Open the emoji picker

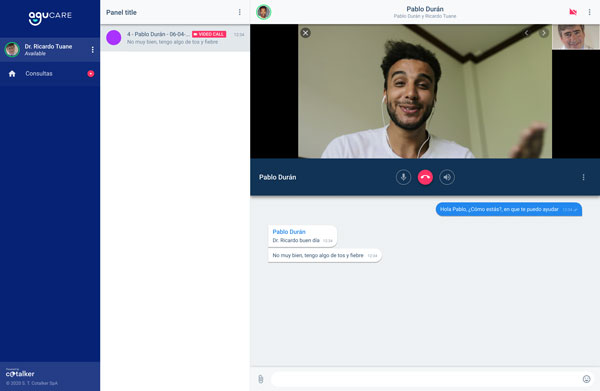point(586,379)
